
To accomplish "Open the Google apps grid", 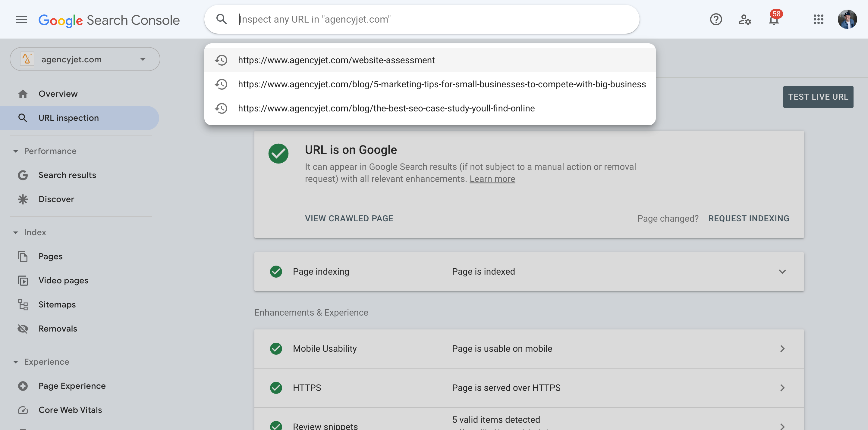I will click(x=818, y=20).
